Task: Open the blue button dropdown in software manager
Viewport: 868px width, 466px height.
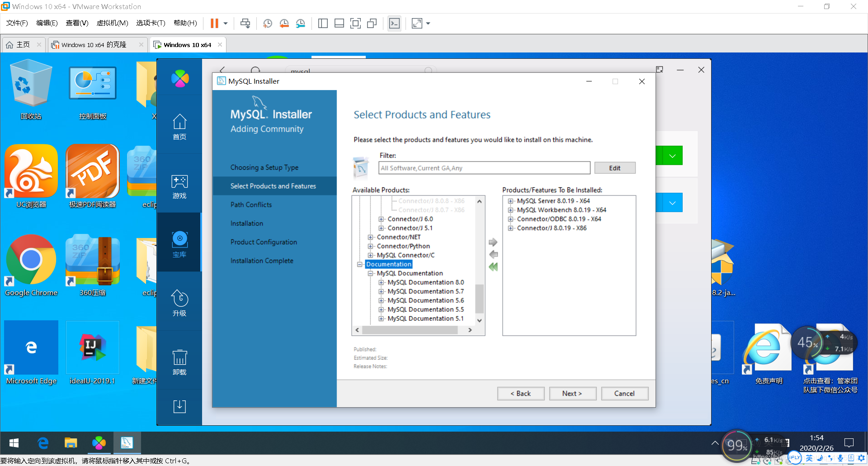Action: pos(672,203)
